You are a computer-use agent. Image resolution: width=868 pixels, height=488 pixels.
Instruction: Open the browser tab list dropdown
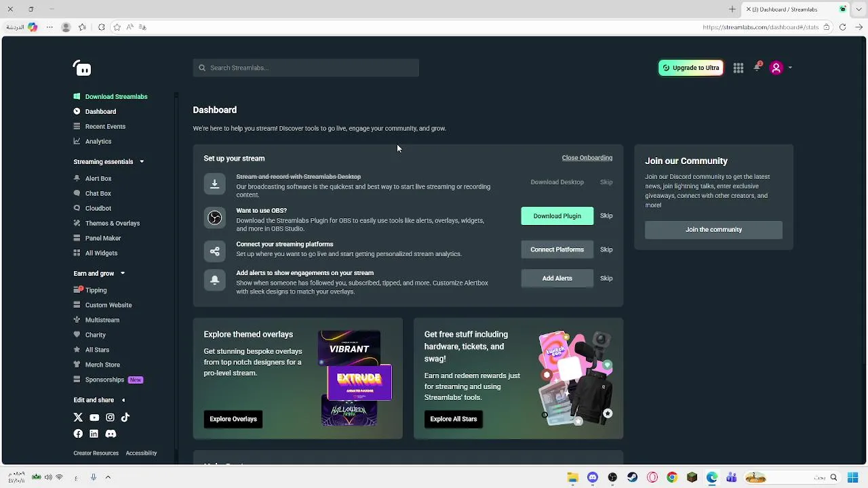tap(859, 9)
